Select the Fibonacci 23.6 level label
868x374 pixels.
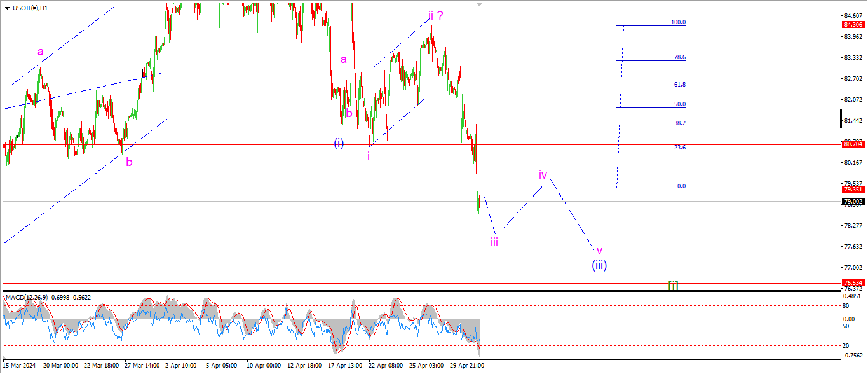coord(679,148)
